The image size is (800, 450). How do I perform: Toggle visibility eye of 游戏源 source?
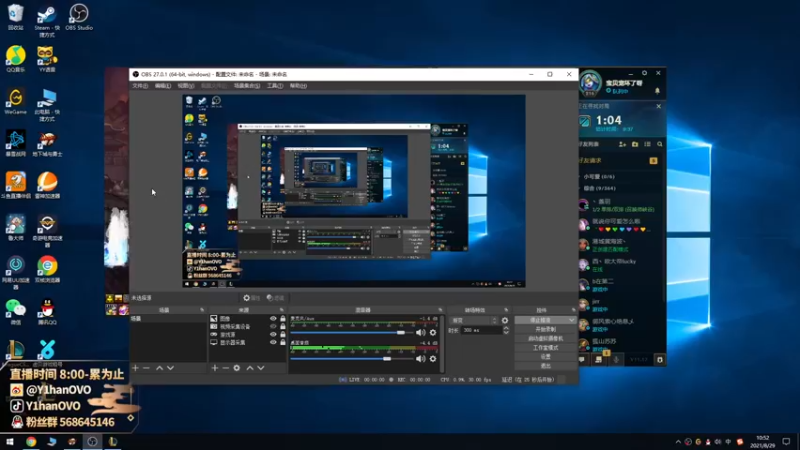point(273,335)
